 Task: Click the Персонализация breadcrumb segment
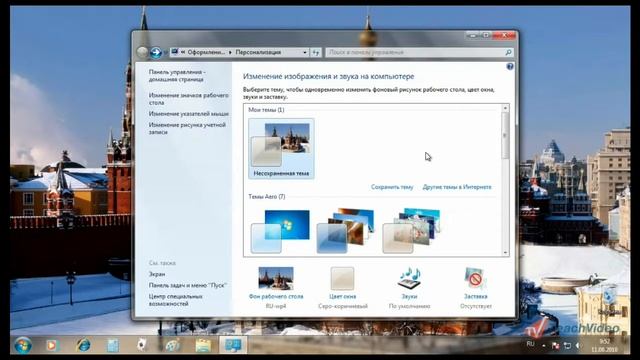[x=258, y=52]
